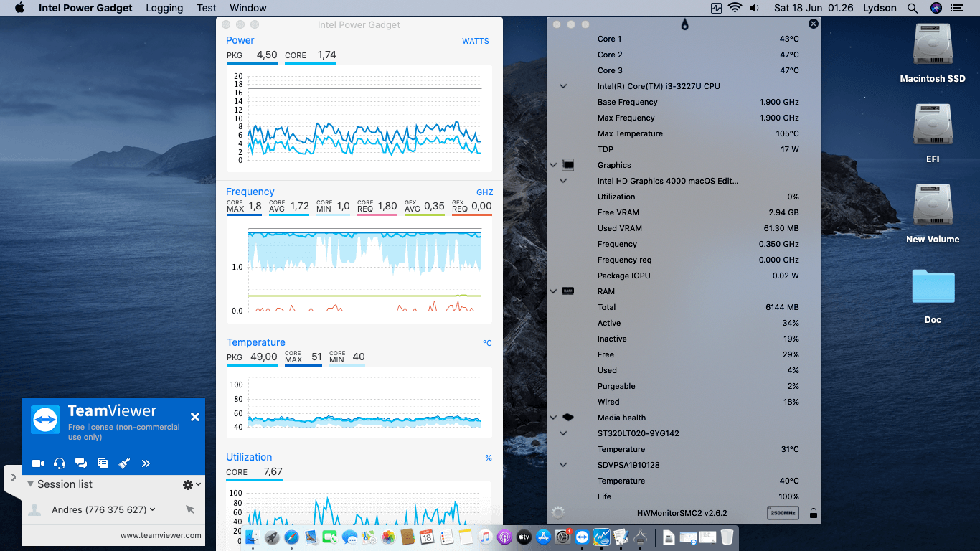
Task: Collapse TeamViewer panel with side arrow tab
Action: (13, 477)
